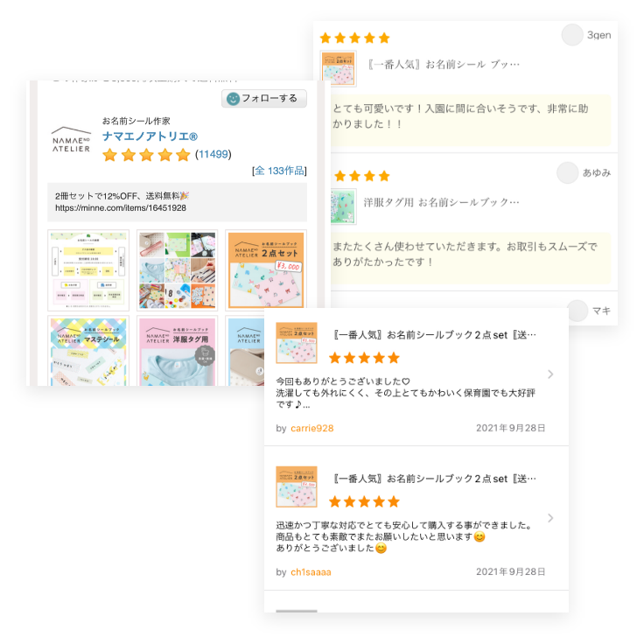The width and height of the screenshot is (644, 644).
Task: Open the マステシール product thumbnail
Action: (x=88, y=351)
